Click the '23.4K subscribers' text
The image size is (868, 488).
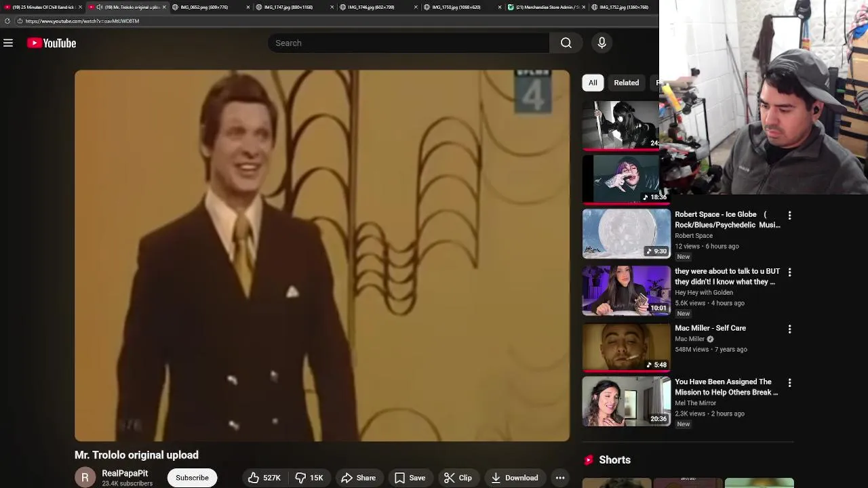pyautogui.click(x=127, y=483)
